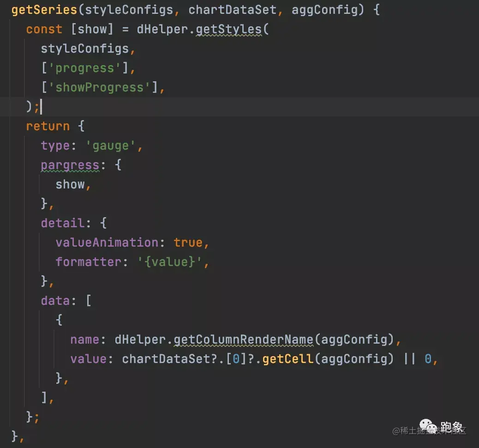Click the misspelled pargress property

(x=70, y=165)
